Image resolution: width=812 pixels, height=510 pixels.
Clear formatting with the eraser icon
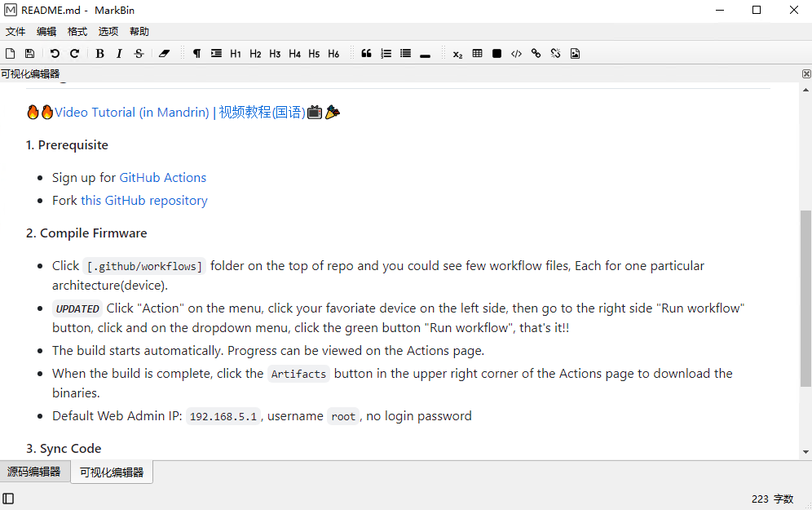click(164, 53)
